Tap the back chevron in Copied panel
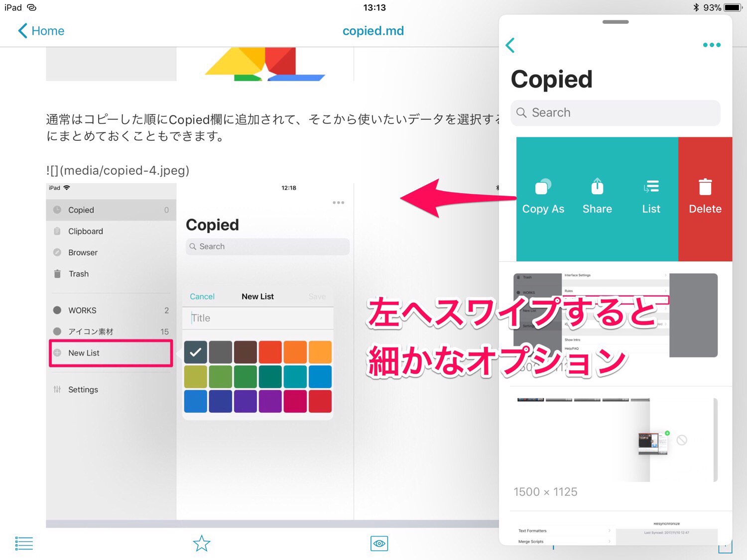The image size is (747, 560). (510, 45)
